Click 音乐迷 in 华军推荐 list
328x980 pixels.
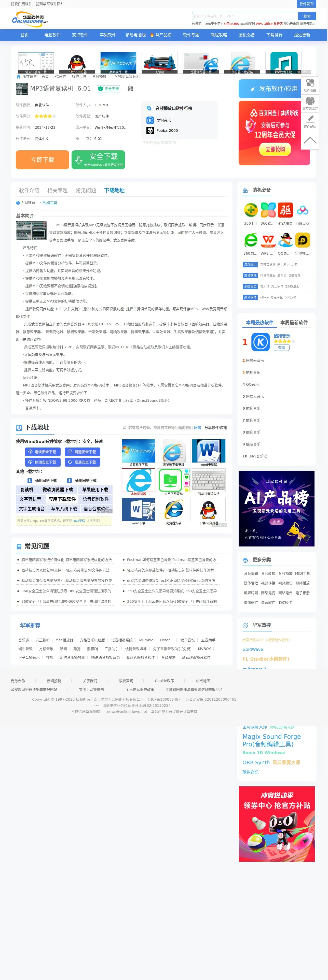coord(24,640)
